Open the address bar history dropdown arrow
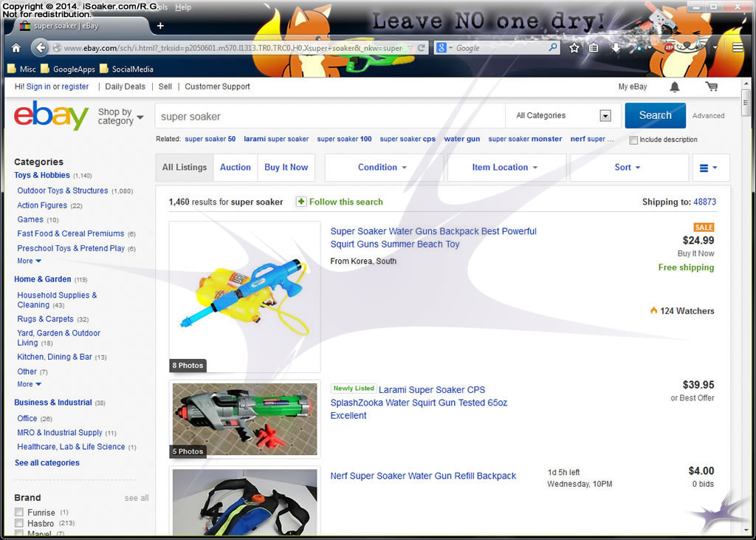 pyautogui.click(x=410, y=48)
